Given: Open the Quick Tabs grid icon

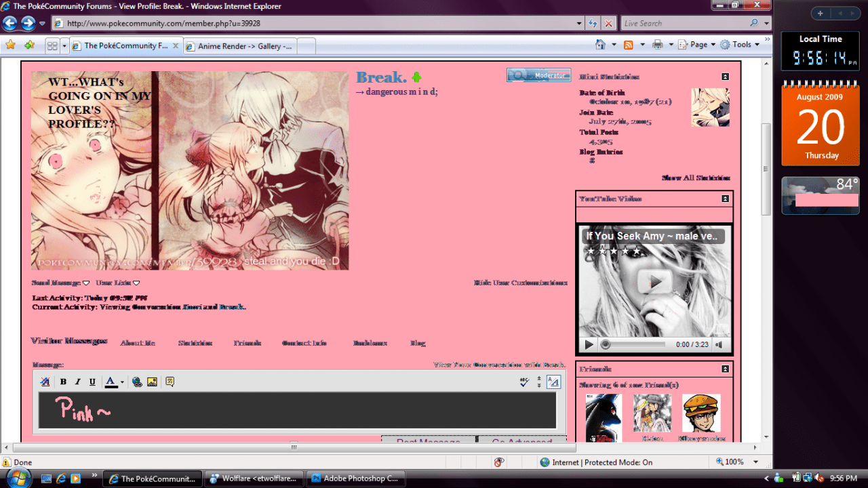Looking at the screenshot, I should (x=52, y=46).
